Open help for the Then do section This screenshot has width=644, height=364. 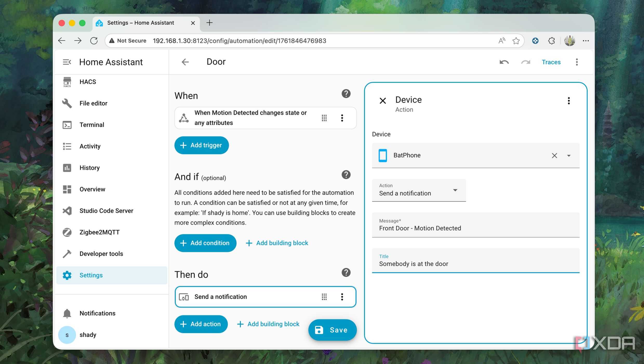pyautogui.click(x=346, y=272)
